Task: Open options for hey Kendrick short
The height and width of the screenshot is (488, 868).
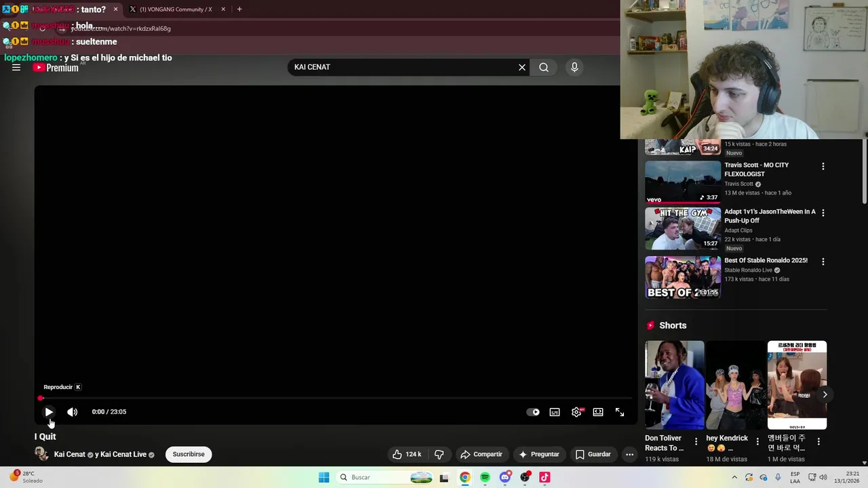Action: (757, 441)
